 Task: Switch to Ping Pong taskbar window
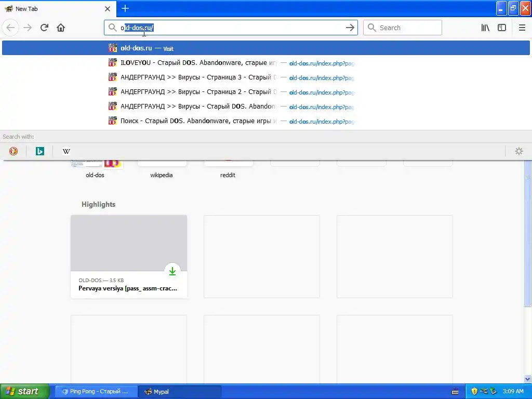point(96,391)
